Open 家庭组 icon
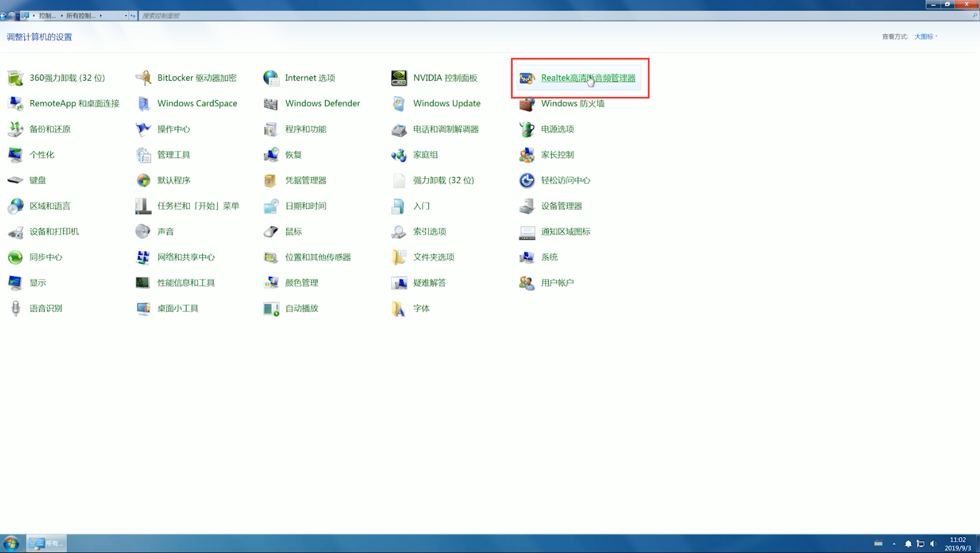This screenshot has width=980, height=553. click(x=399, y=155)
